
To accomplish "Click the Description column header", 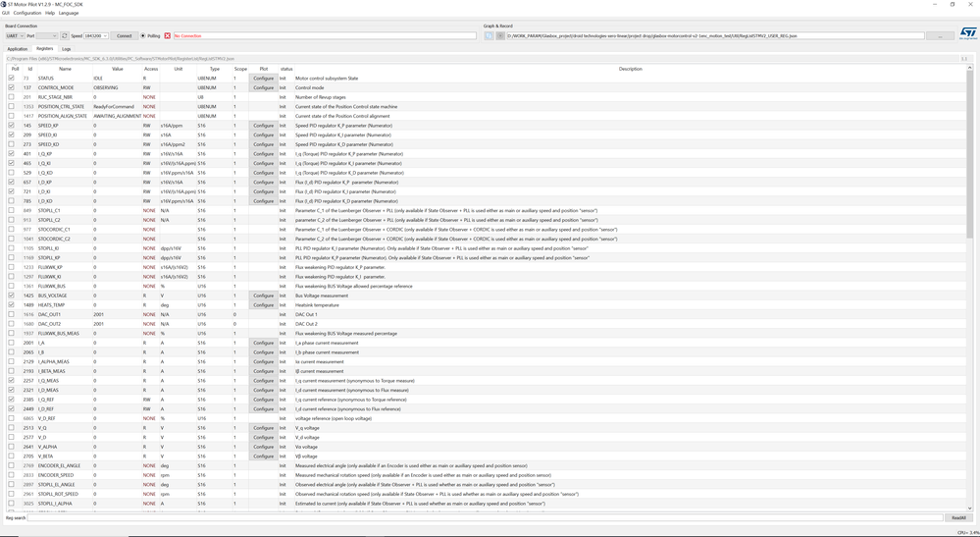I will (x=630, y=69).
